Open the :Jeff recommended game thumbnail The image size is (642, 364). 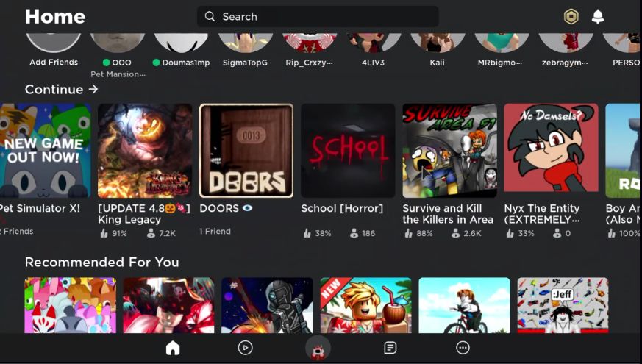tap(563, 305)
